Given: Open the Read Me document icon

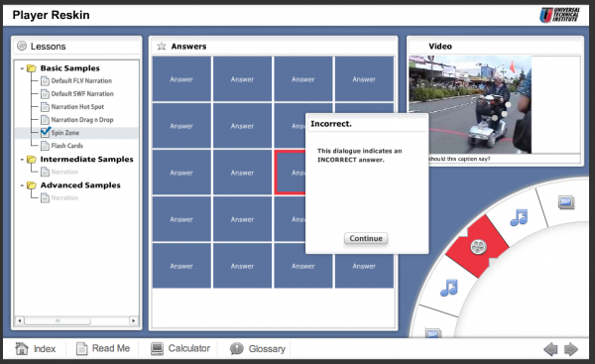Looking at the screenshot, I should (x=81, y=348).
